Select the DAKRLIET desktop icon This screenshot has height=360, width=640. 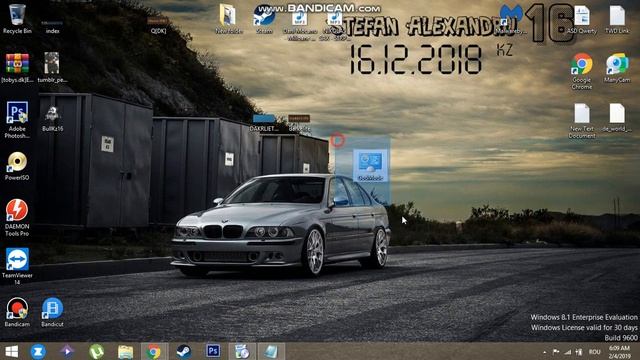264,123
